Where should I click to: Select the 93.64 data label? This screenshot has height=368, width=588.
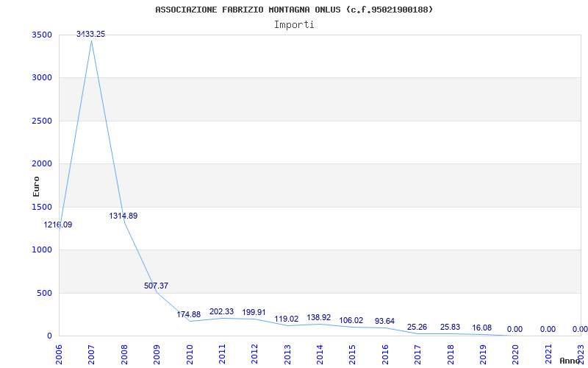384,322
